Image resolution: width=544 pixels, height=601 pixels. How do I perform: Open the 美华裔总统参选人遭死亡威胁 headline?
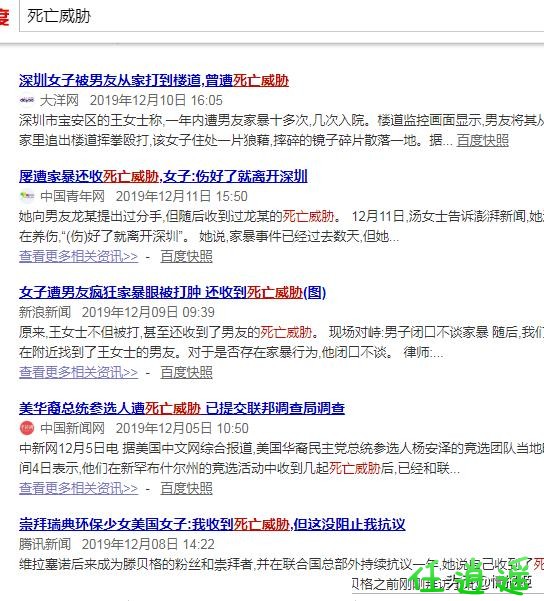(182, 409)
